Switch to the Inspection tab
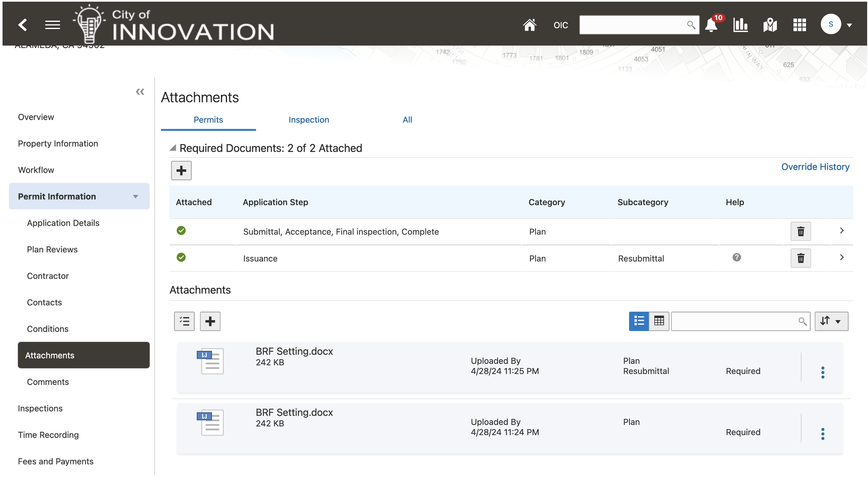 (309, 120)
